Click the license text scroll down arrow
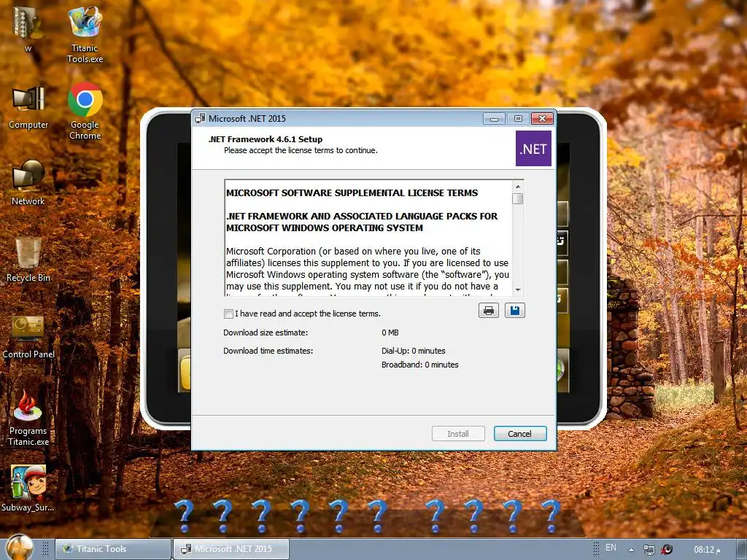The width and height of the screenshot is (747, 560). pos(518,289)
